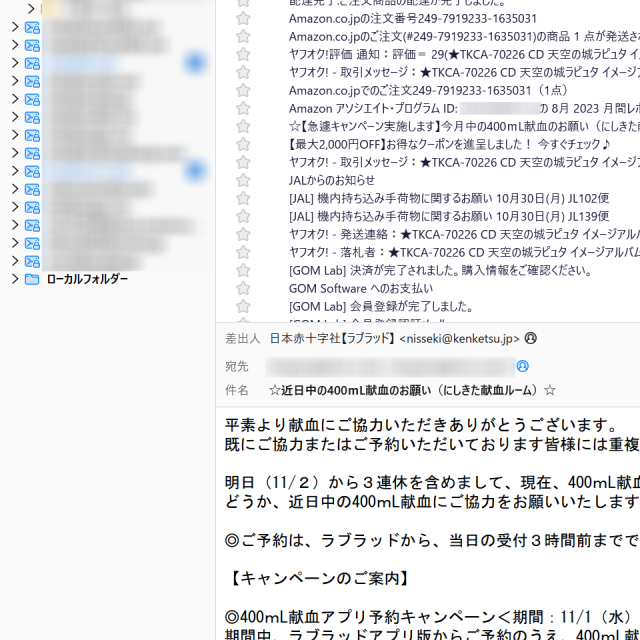Click body line ◎ご予約は、ラブラッドから
This screenshot has height=640, width=640.
(432, 540)
